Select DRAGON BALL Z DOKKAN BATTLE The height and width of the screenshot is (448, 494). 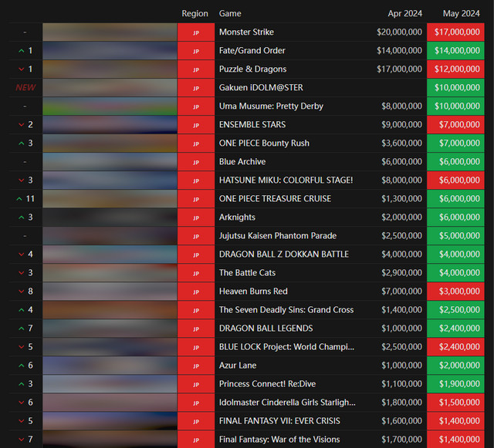284,254
